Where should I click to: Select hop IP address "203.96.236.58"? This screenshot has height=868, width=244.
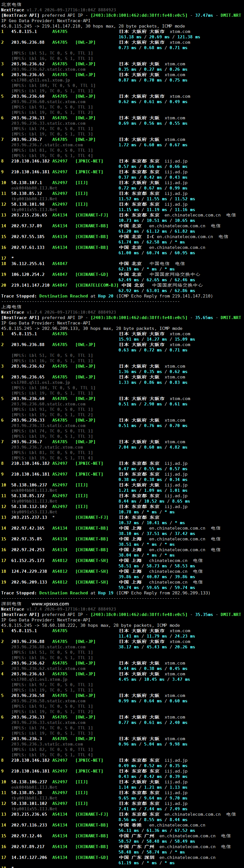(28, 695)
